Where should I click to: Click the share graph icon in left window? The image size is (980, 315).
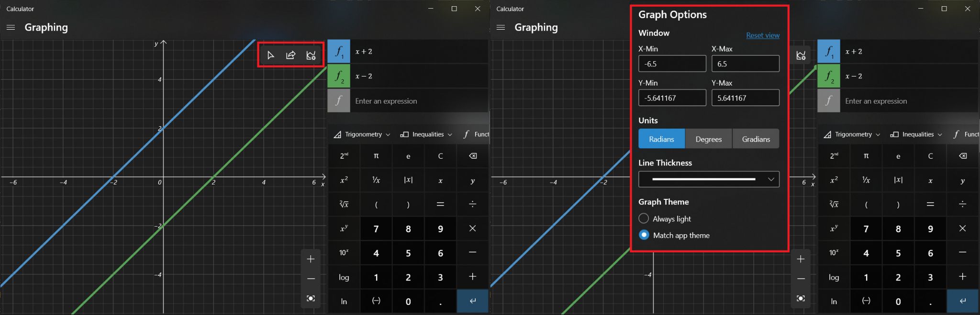(290, 55)
